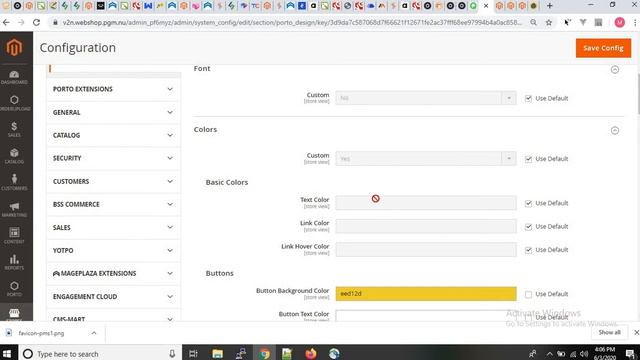Expand the Mageplaza Extensions section
Screen dimensions: 640x360
pyautogui.click(x=113, y=273)
